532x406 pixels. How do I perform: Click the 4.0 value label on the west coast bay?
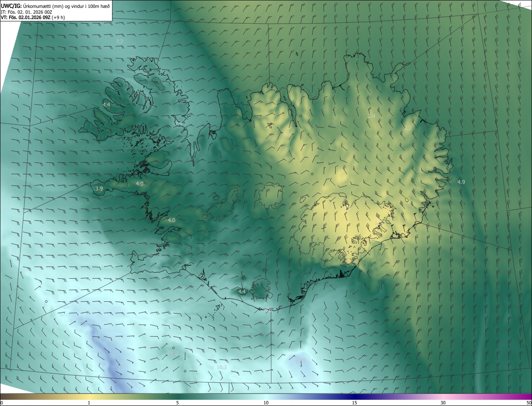(171, 220)
